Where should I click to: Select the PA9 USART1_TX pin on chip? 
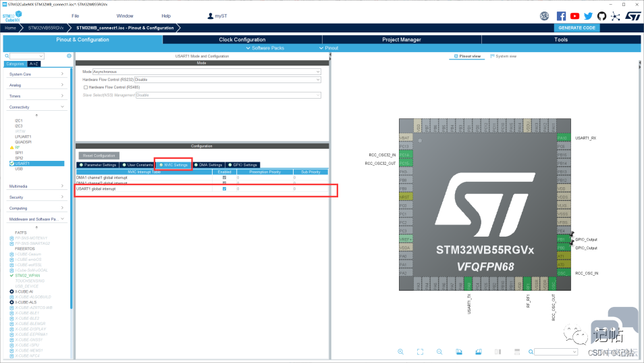coord(468,284)
